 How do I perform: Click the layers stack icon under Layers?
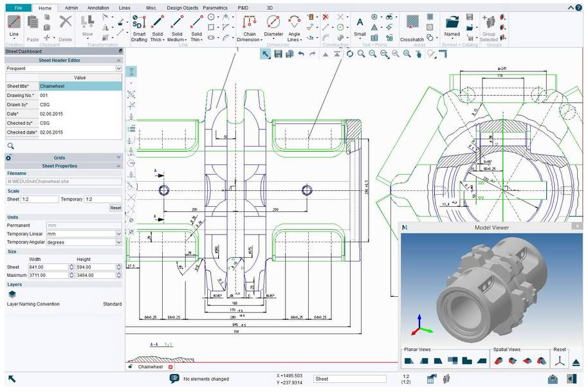point(12,294)
